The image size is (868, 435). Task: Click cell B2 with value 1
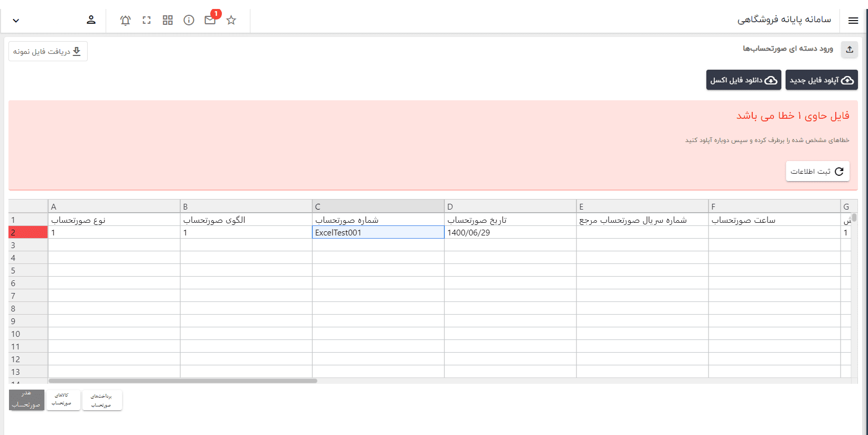tap(246, 232)
